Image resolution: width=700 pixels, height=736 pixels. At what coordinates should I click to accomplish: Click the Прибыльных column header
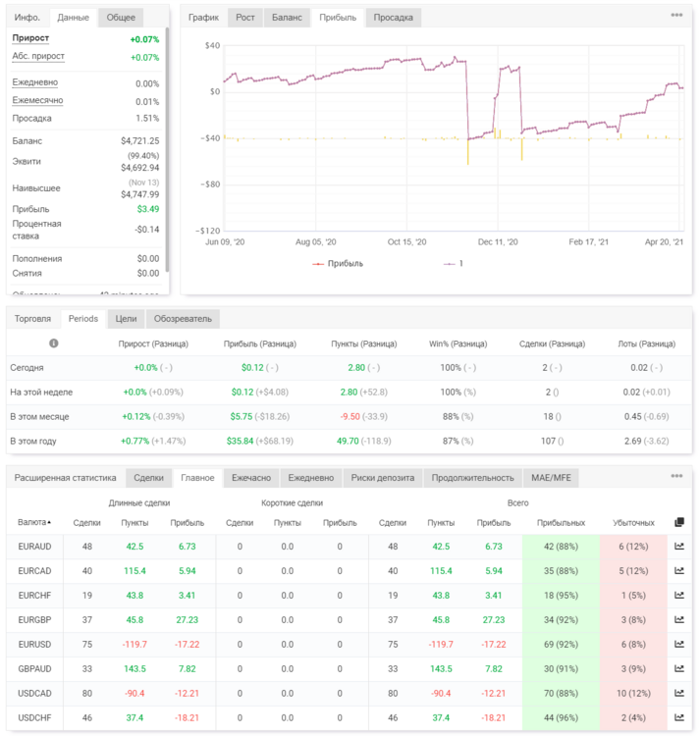pyautogui.click(x=561, y=522)
